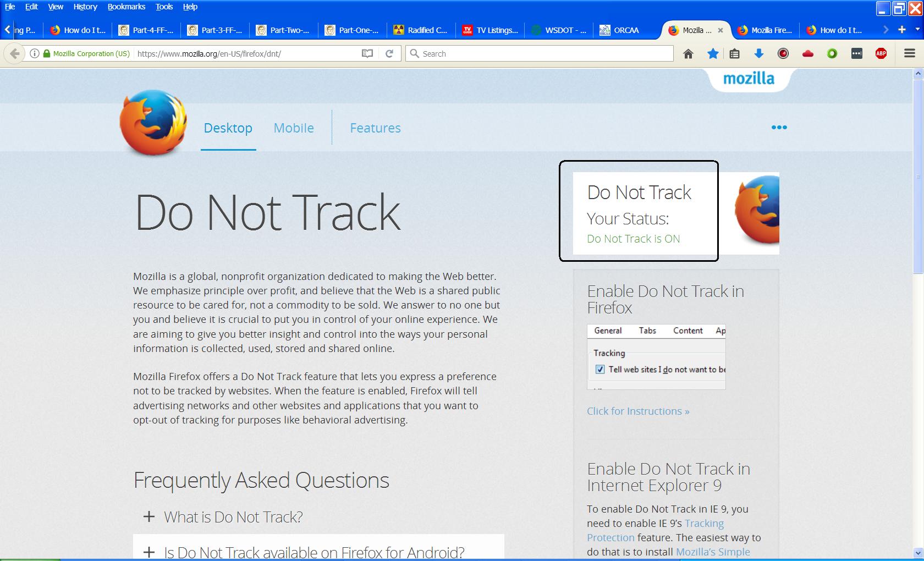The width and height of the screenshot is (924, 561).
Task: Open site information (i) icon
Action: (34, 53)
